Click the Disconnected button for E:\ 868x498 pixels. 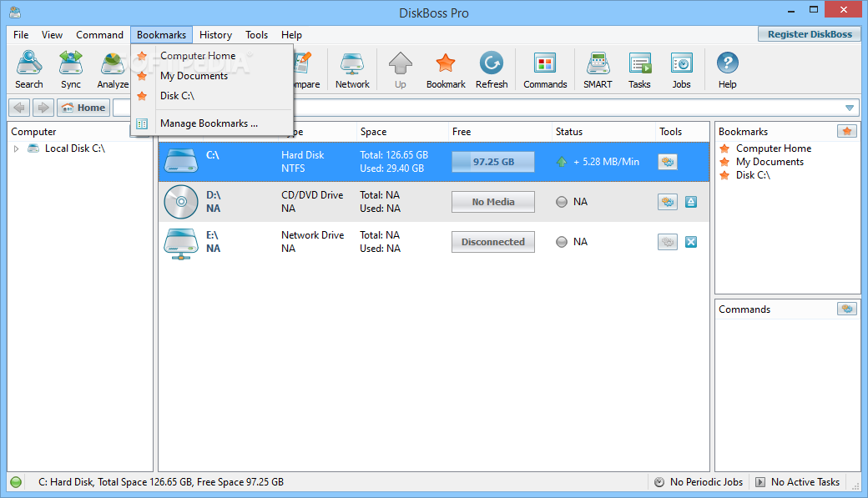pyautogui.click(x=493, y=242)
